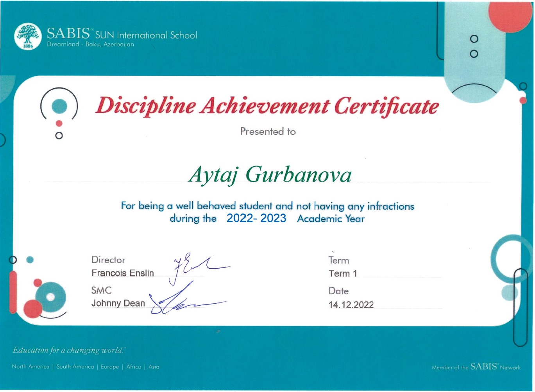The width and height of the screenshot is (535, 392).
Task: Select the name Johnny Dean
Action: pos(118,303)
